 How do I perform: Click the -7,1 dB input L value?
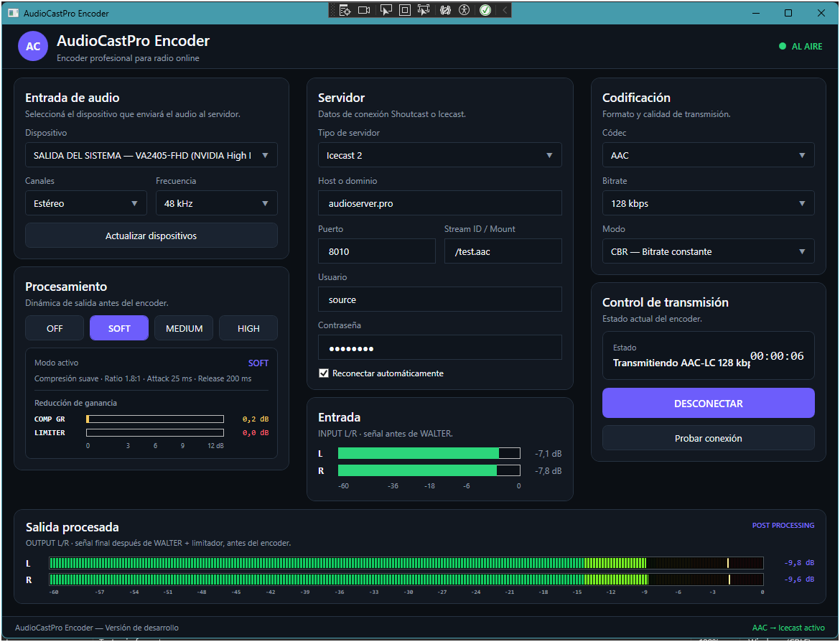coord(548,453)
